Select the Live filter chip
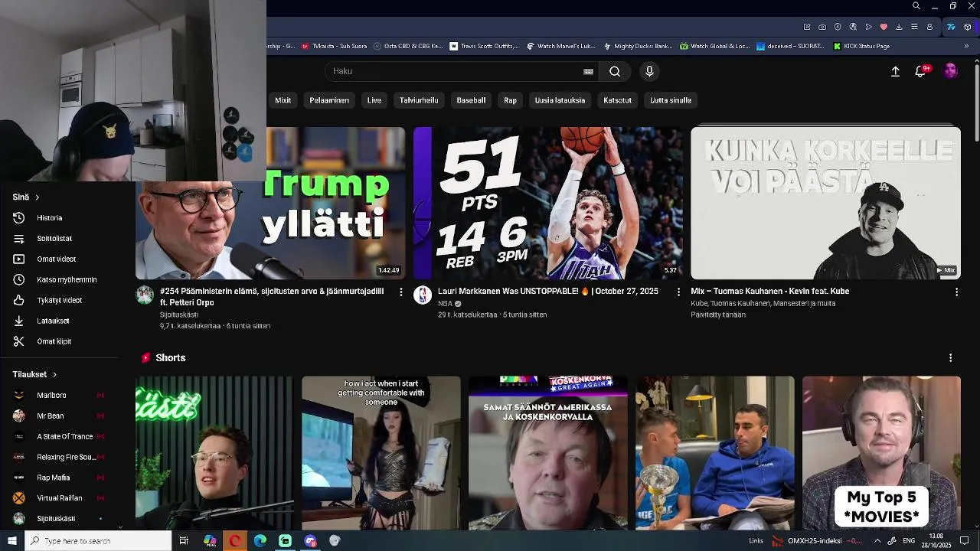The height and width of the screenshot is (551, 980). click(374, 100)
